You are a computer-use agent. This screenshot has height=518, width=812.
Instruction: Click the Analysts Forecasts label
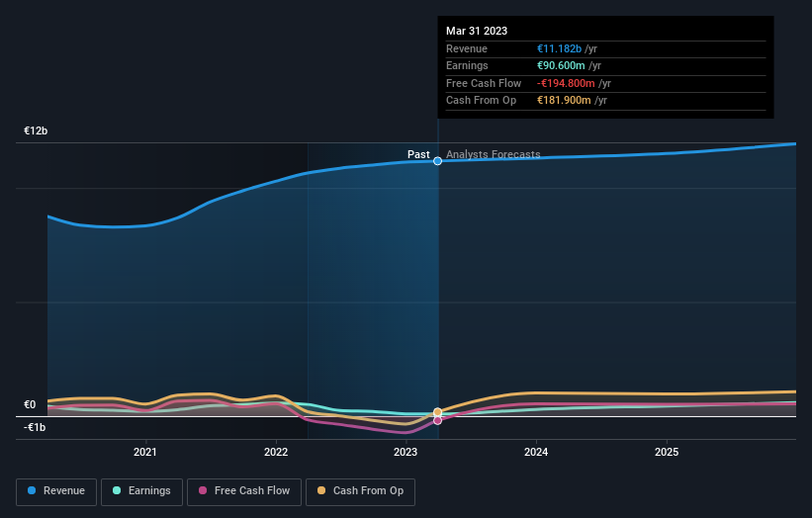tap(493, 154)
